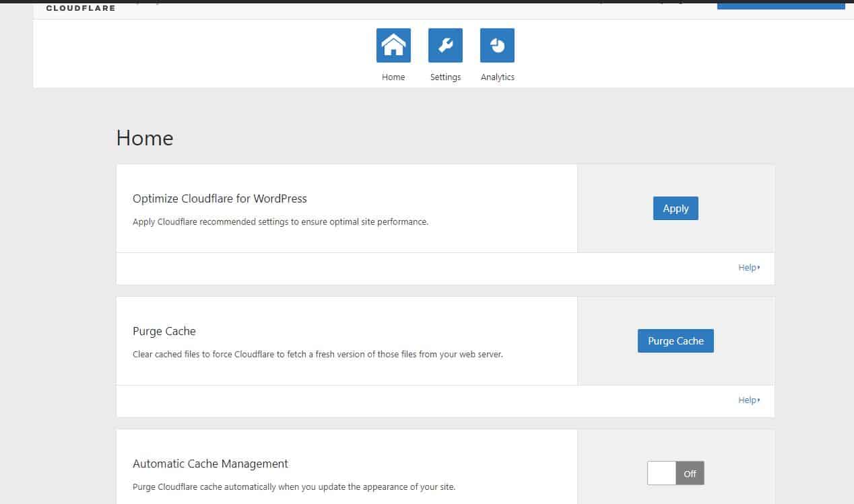Expand Help under Optimize Cloudflare for WordPress

click(748, 268)
